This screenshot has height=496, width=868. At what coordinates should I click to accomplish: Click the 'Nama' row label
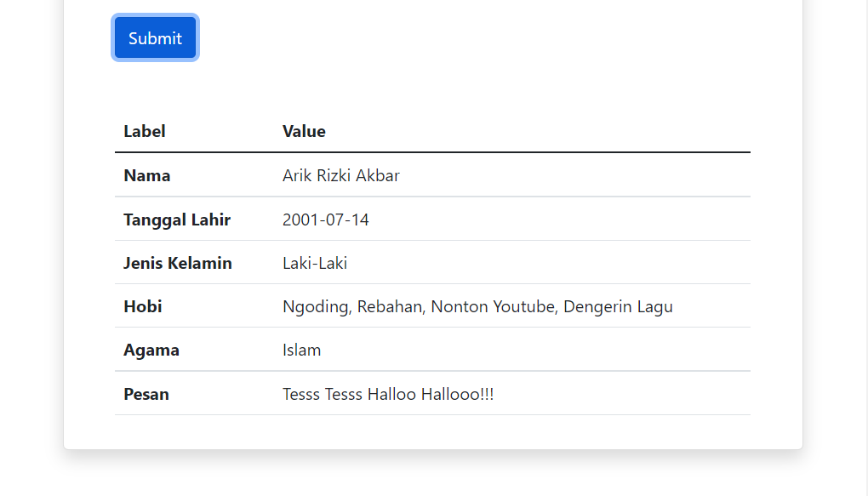pos(146,175)
